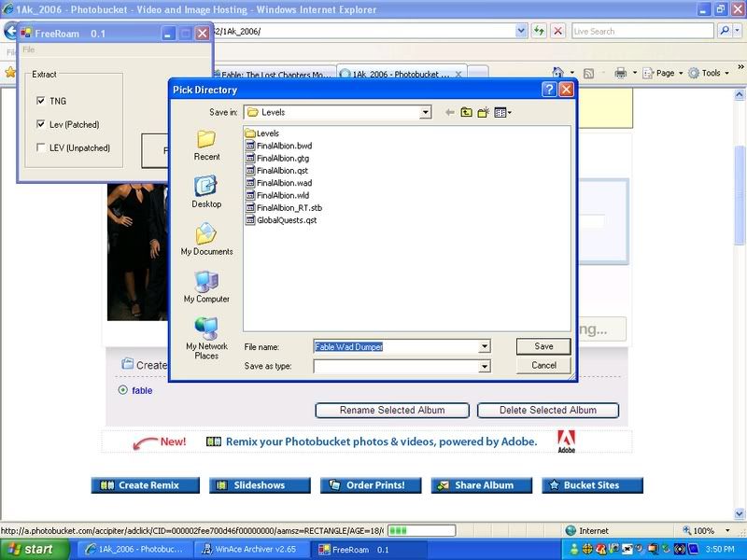Enable the LEV (Unpatched) checkbox
The image size is (747, 560).
click(40, 147)
